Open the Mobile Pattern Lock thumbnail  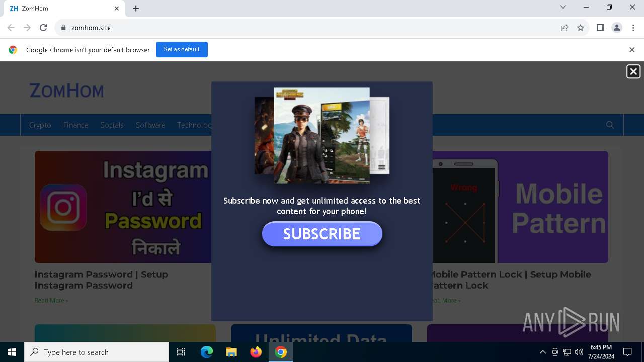(520, 207)
